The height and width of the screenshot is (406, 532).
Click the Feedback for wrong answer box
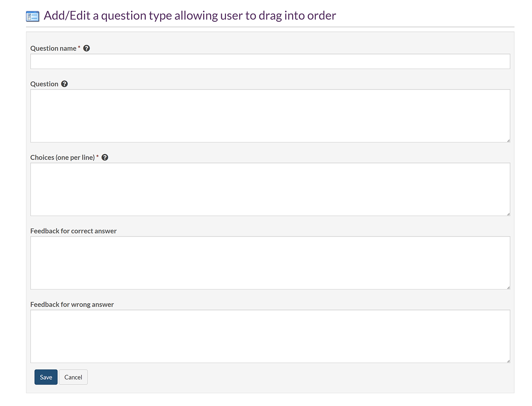pyautogui.click(x=270, y=336)
